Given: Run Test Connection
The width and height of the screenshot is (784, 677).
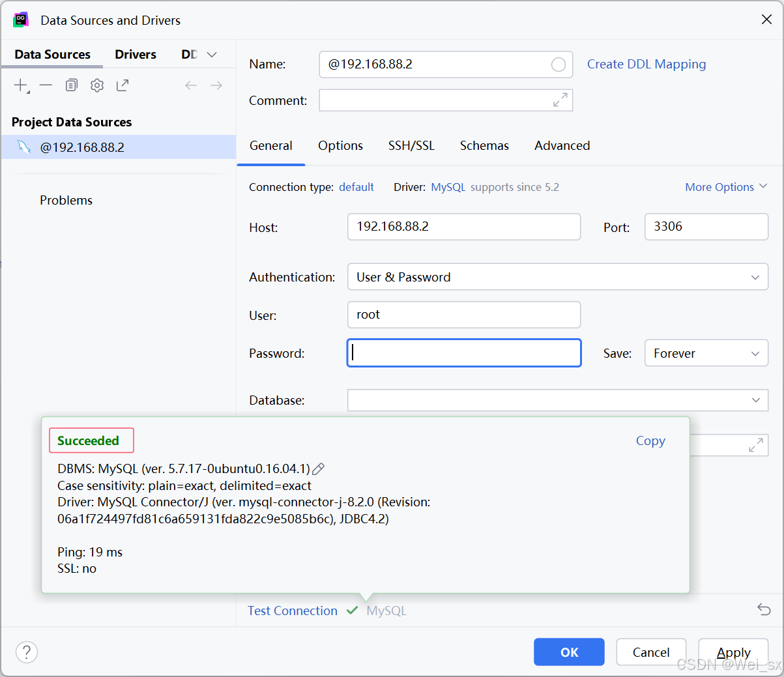Looking at the screenshot, I should (x=292, y=611).
